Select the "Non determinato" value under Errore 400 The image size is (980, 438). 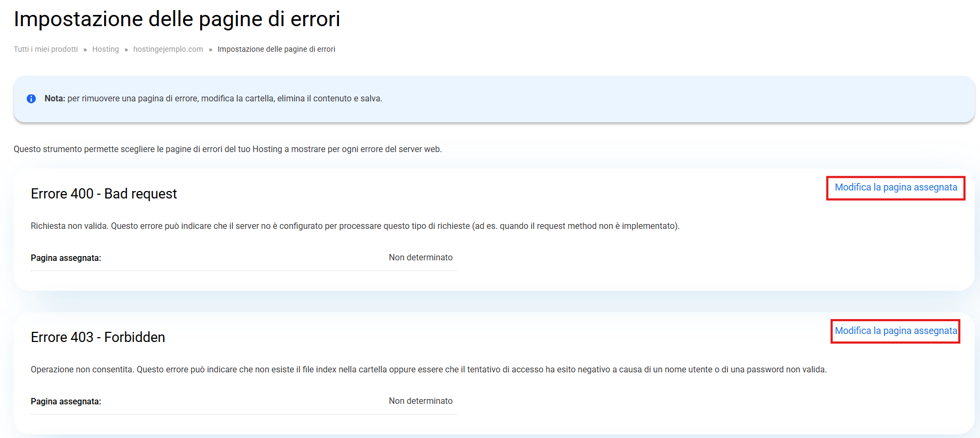[x=421, y=258]
